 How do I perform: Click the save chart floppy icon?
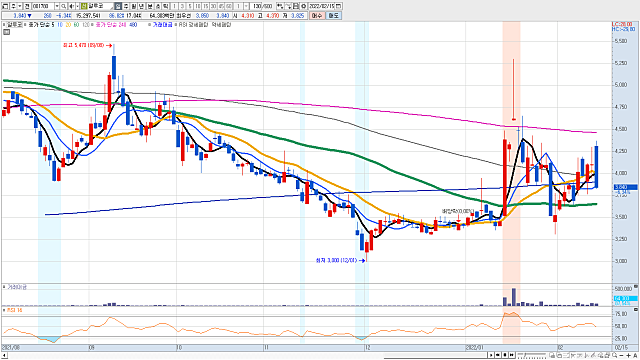click(x=296, y=6)
